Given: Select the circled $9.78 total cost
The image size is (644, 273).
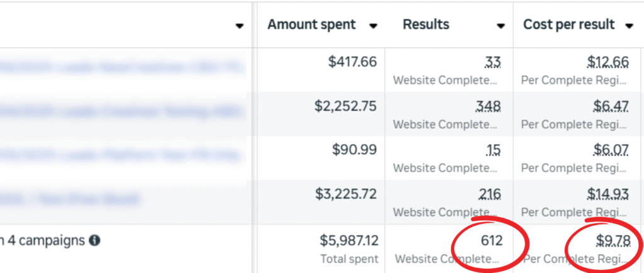Looking at the screenshot, I should pos(611,240).
